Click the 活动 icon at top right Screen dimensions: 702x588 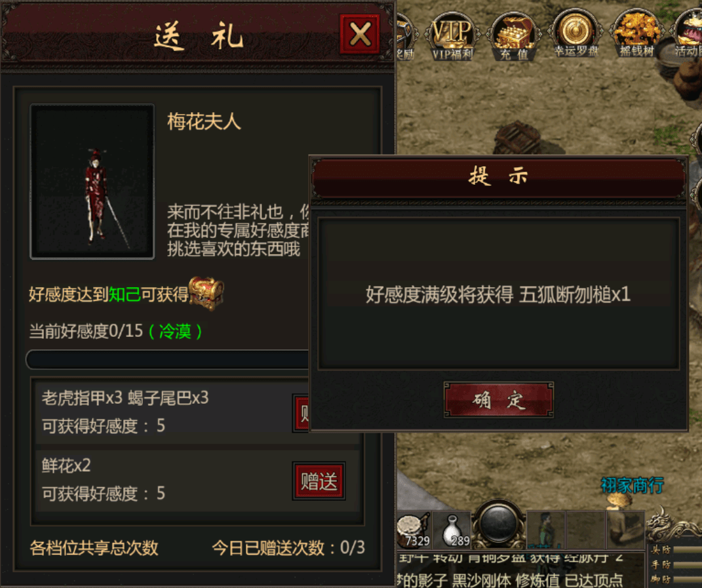pyautogui.click(x=689, y=35)
